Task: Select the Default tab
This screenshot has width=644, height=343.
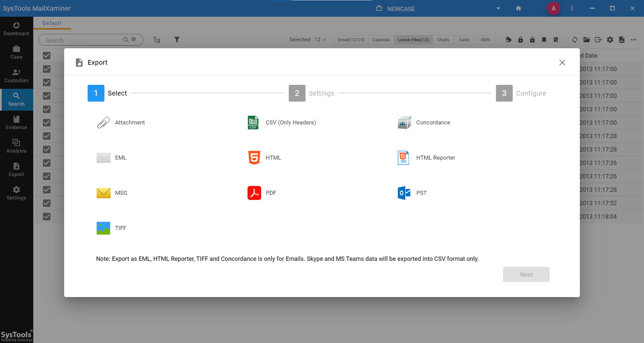Action: [52, 23]
